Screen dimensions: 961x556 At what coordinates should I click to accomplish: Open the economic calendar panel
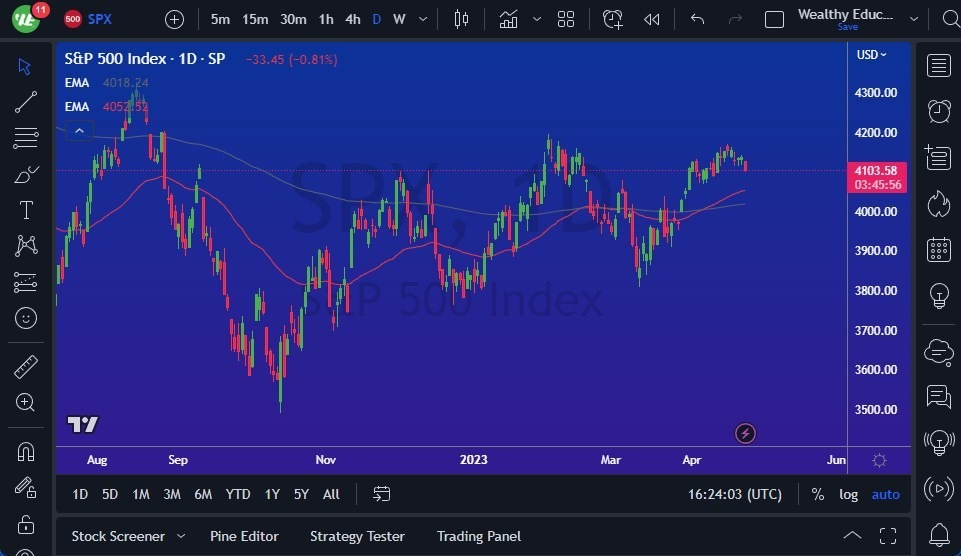point(939,249)
